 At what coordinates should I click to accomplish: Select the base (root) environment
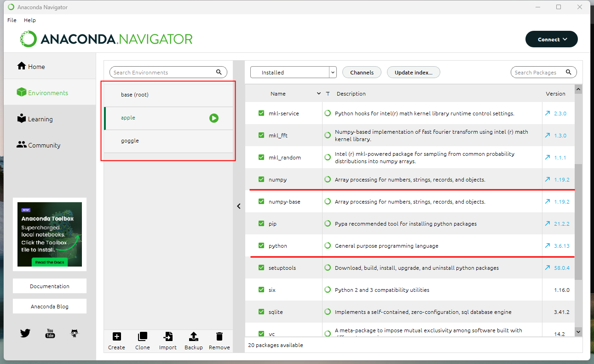click(x=168, y=95)
